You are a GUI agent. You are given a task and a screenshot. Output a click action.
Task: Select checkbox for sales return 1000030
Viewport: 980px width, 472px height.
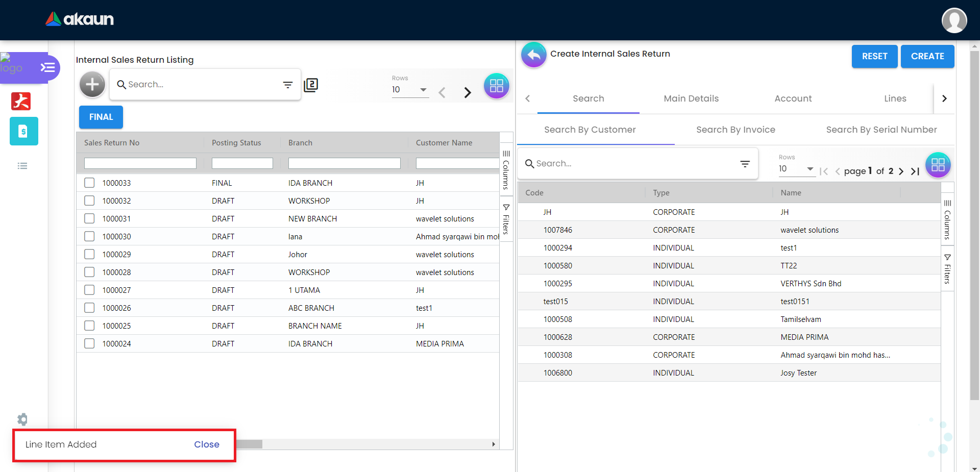(89, 236)
